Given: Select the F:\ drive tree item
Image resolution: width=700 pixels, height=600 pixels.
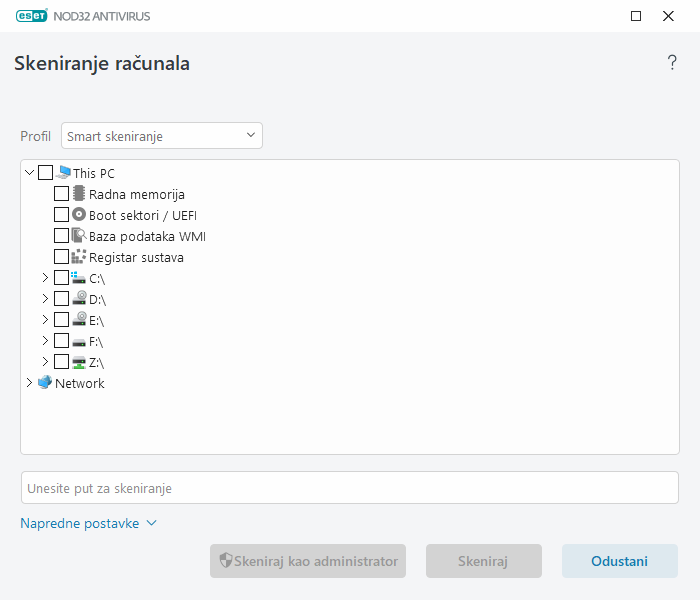Looking at the screenshot, I should click(x=96, y=341).
